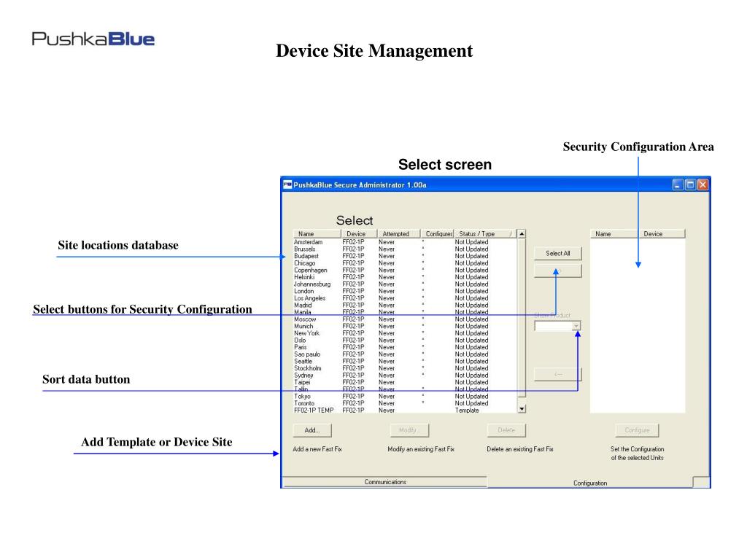Click the list scrollbar down arrow
This screenshot has height=560, width=747.
(522, 408)
